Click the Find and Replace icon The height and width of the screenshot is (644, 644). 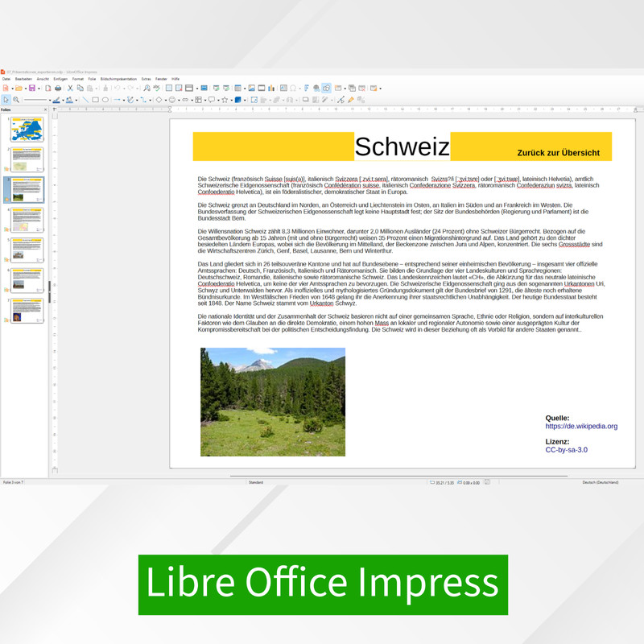click(147, 88)
